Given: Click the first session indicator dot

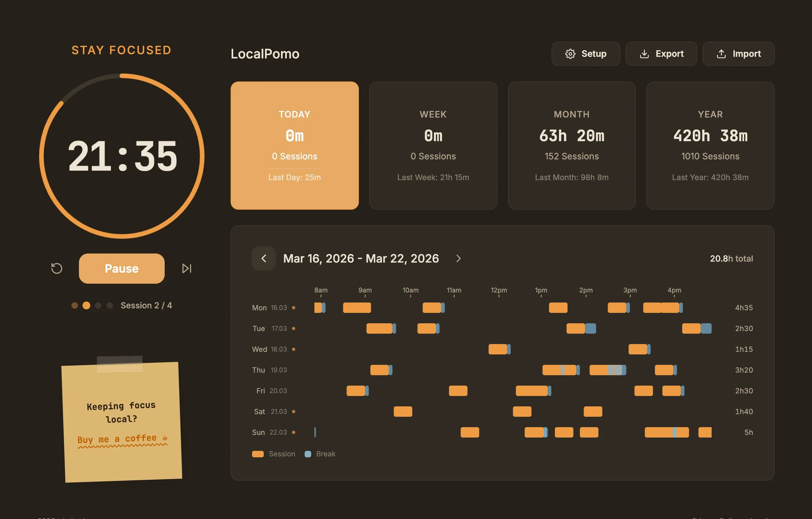Looking at the screenshot, I should (75, 305).
